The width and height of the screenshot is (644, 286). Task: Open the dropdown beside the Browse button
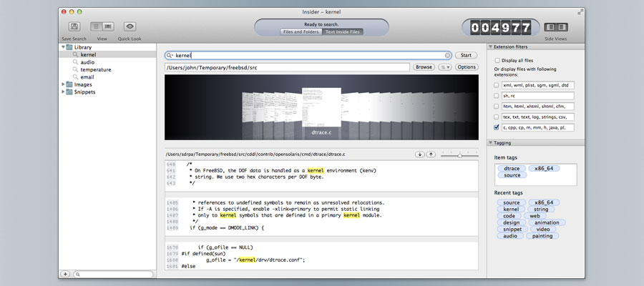[444, 67]
